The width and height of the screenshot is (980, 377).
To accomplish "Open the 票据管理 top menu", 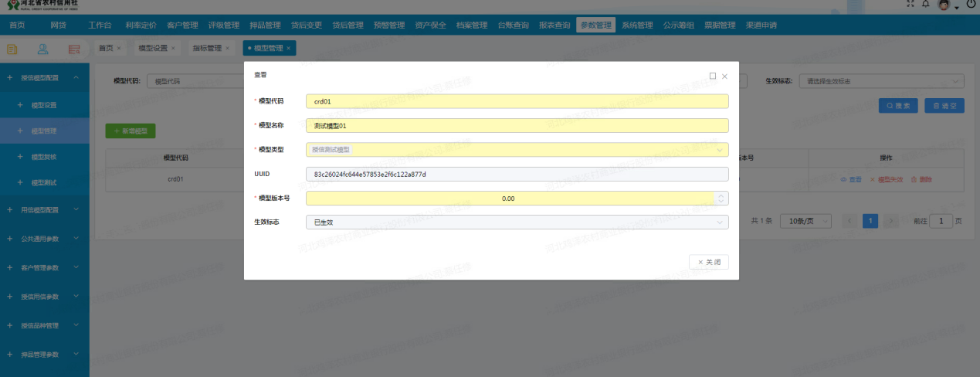I will tap(720, 25).
